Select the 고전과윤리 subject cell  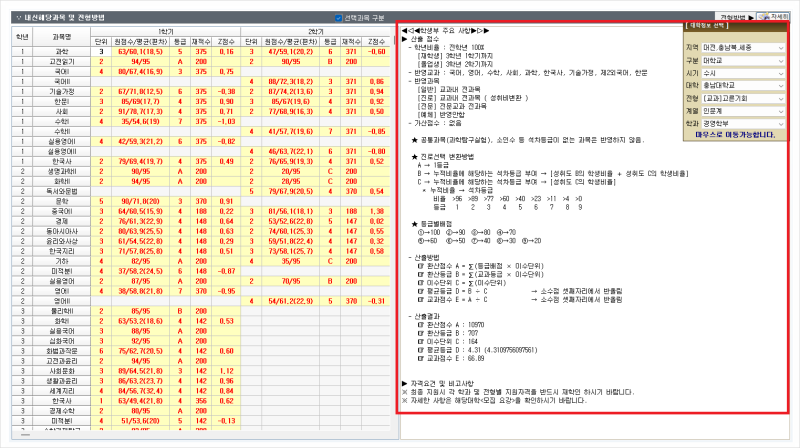click(62, 361)
